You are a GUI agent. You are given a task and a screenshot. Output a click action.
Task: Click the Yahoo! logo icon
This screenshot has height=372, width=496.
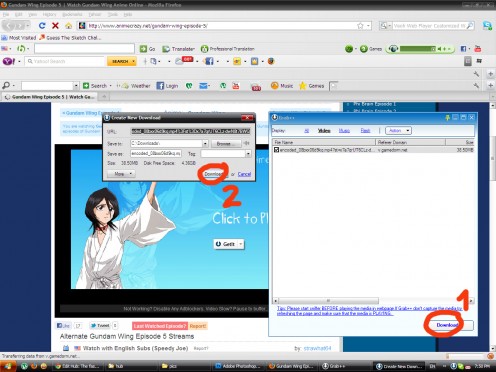[x=8, y=61]
